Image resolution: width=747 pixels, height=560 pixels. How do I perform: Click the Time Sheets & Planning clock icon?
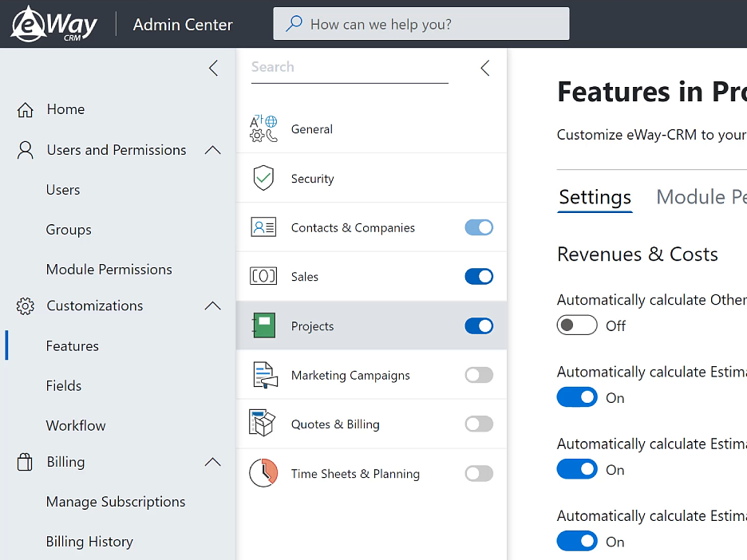pyautogui.click(x=263, y=473)
